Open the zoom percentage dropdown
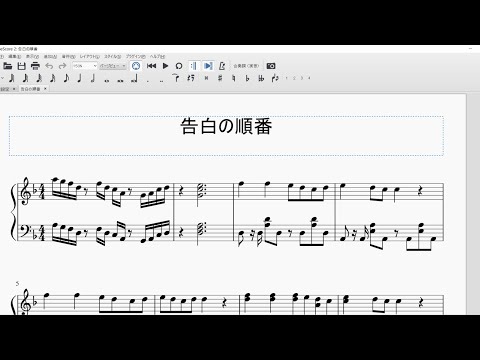Viewport: 480px width, 360px height. pyautogui.click(x=85, y=66)
